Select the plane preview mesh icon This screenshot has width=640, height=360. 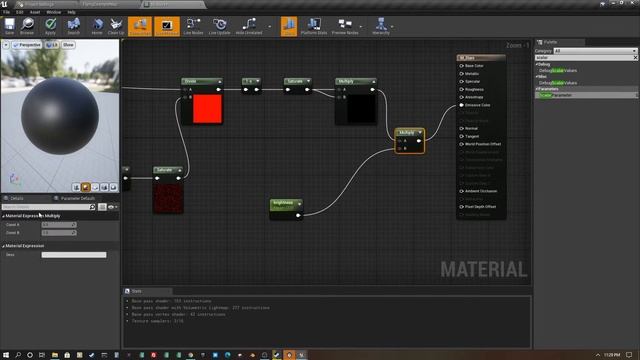pos(95,187)
